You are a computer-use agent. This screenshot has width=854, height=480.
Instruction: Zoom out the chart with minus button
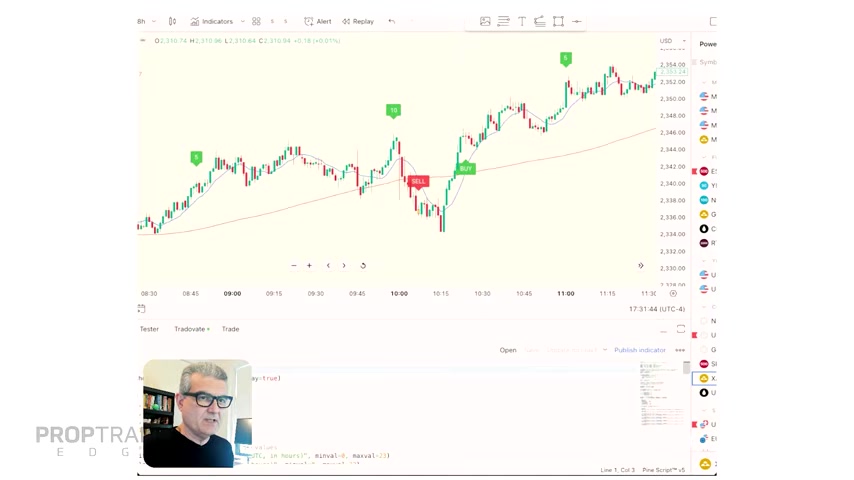click(294, 265)
